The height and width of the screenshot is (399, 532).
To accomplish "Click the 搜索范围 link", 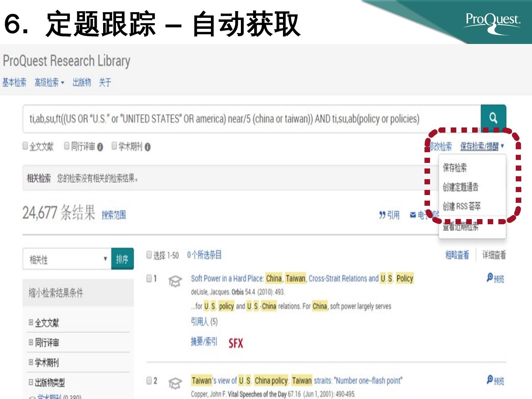I will (114, 215).
